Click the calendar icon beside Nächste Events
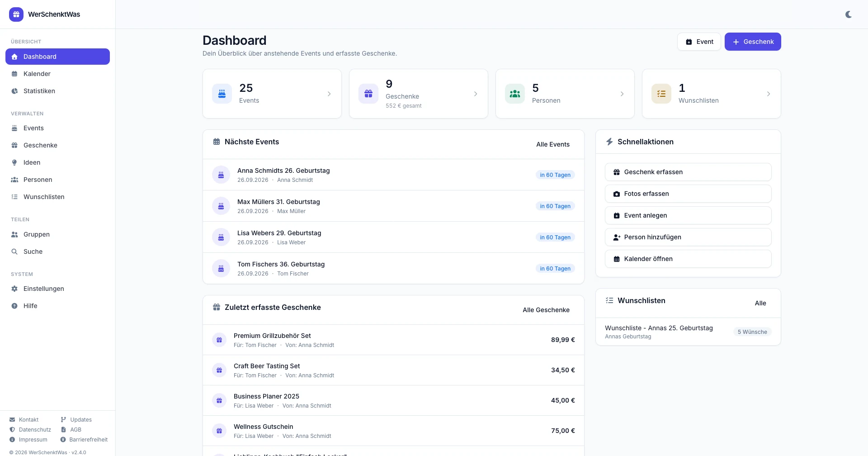The image size is (868, 456). (217, 142)
